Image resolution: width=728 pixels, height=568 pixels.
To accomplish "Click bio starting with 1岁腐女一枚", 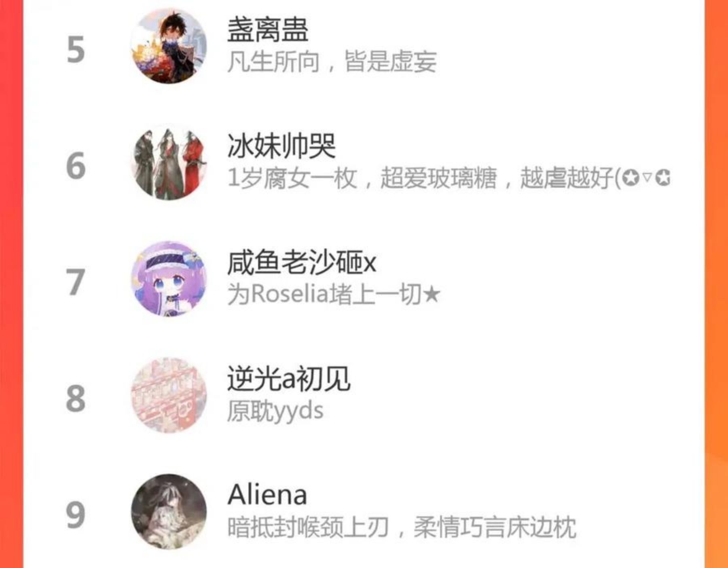I will pyautogui.click(x=449, y=178).
